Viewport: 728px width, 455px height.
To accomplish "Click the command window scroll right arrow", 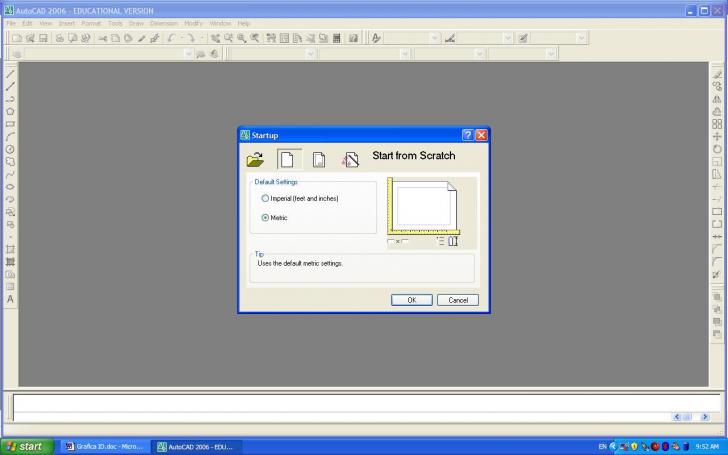I will click(705, 417).
